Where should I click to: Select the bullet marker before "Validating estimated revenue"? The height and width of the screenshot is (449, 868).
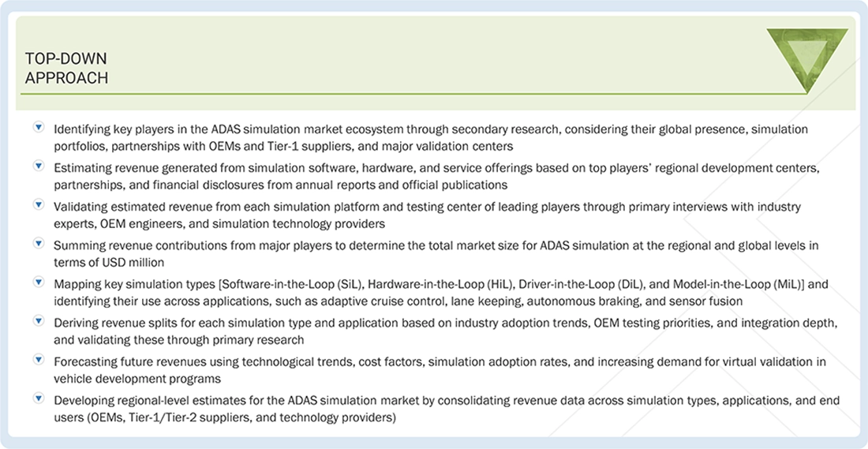tap(38, 205)
